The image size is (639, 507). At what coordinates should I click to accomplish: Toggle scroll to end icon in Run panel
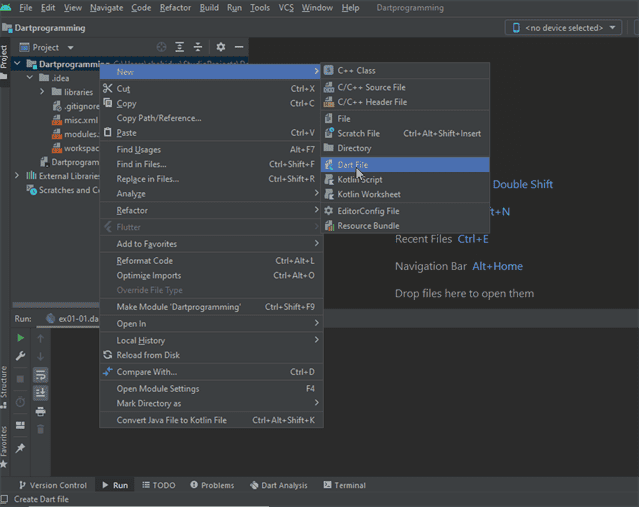point(40,393)
